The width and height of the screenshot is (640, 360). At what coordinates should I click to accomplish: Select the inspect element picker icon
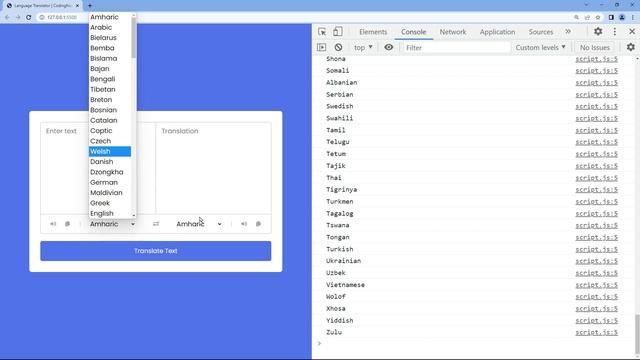(322, 32)
